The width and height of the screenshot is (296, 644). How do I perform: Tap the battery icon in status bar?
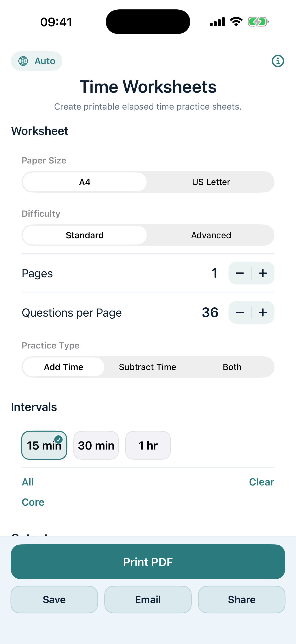tap(258, 22)
